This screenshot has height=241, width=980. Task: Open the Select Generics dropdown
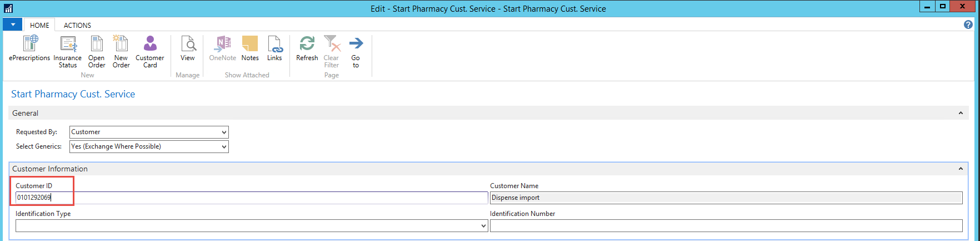coord(224,147)
